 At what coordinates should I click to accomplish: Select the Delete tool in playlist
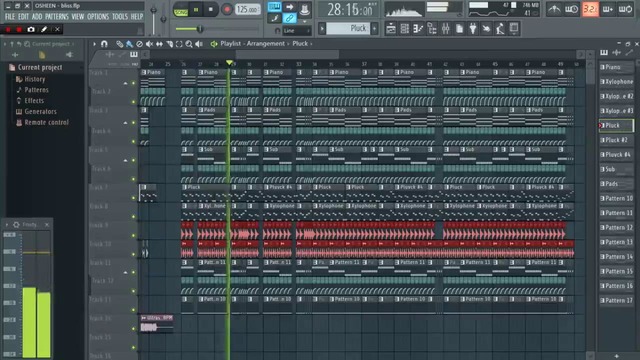point(140,44)
